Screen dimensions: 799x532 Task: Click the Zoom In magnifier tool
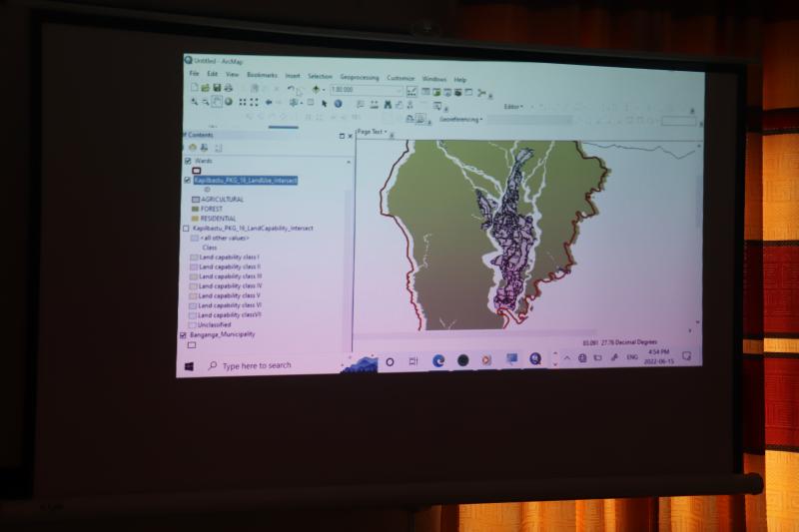[194, 102]
